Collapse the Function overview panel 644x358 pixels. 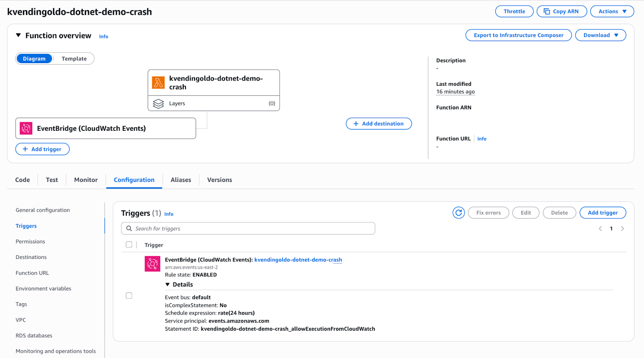point(18,35)
